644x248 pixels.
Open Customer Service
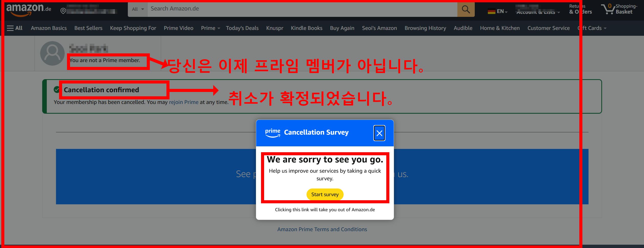(x=548, y=28)
